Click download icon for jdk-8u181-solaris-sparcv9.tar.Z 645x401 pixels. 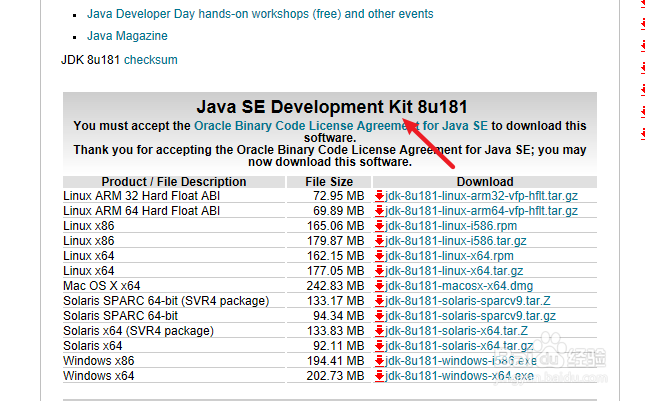[379, 301]
